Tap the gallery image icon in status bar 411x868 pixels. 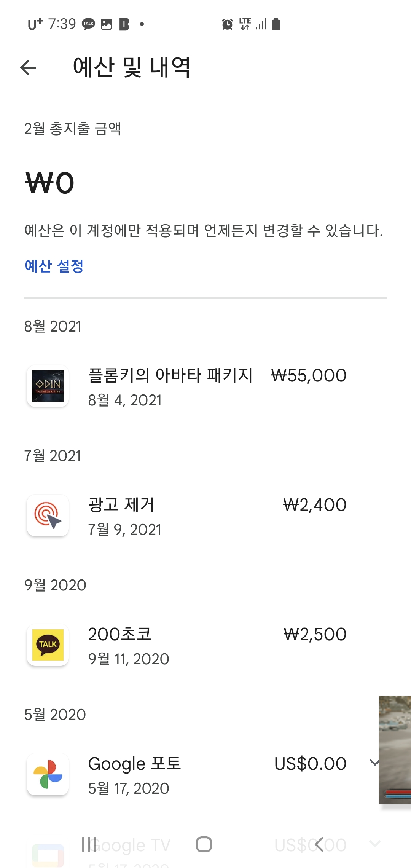point(106,24)
